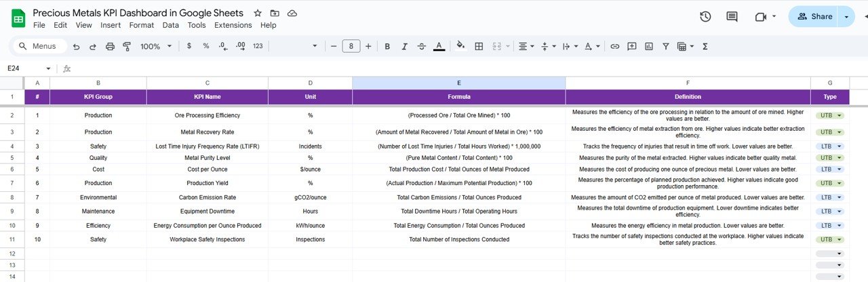This screenshot has width=868, height=282.
Task: Click the redo arrow
Action: click(x=93, y=46)
